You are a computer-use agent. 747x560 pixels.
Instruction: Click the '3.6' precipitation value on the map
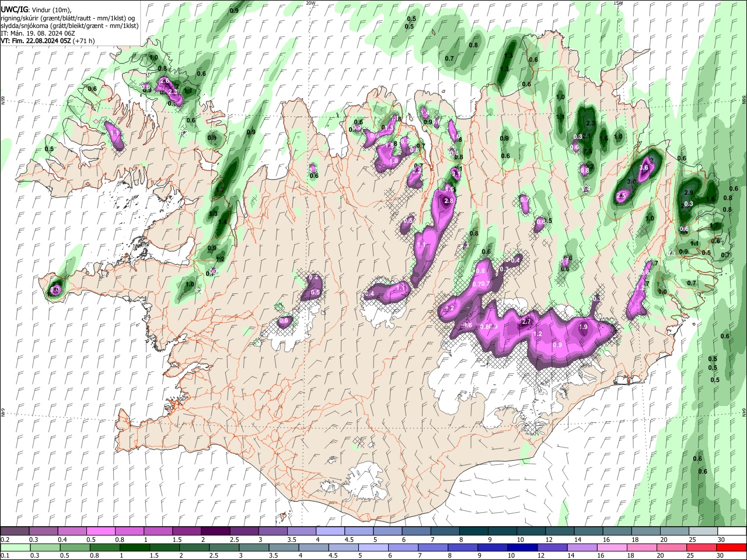(644, 167)
